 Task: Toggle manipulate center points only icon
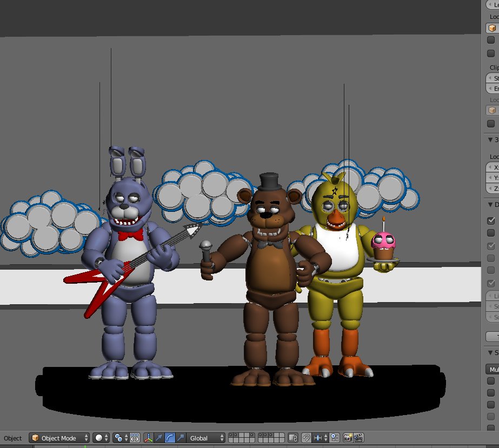tap(135, 438)
